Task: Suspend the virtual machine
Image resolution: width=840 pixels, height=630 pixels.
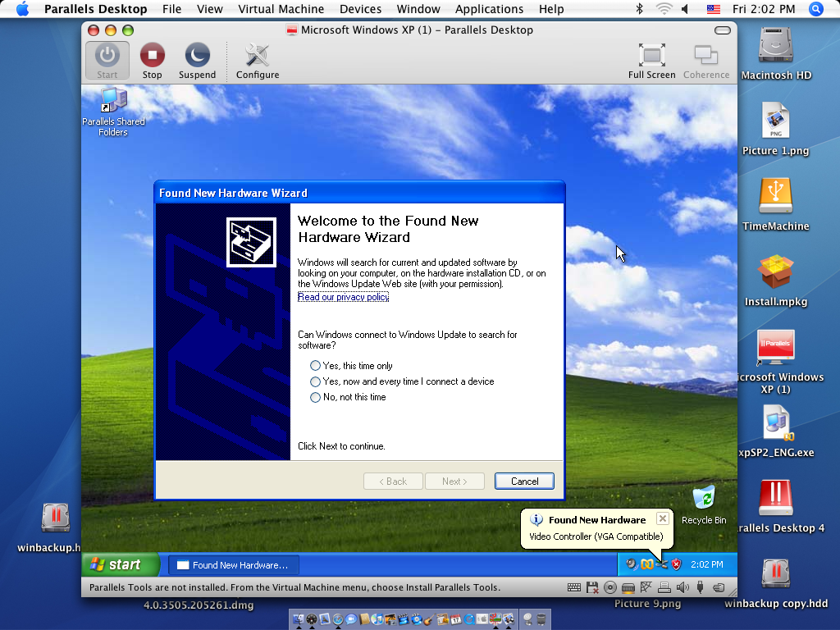Action: pyautogui.click(x=197, y=61)
